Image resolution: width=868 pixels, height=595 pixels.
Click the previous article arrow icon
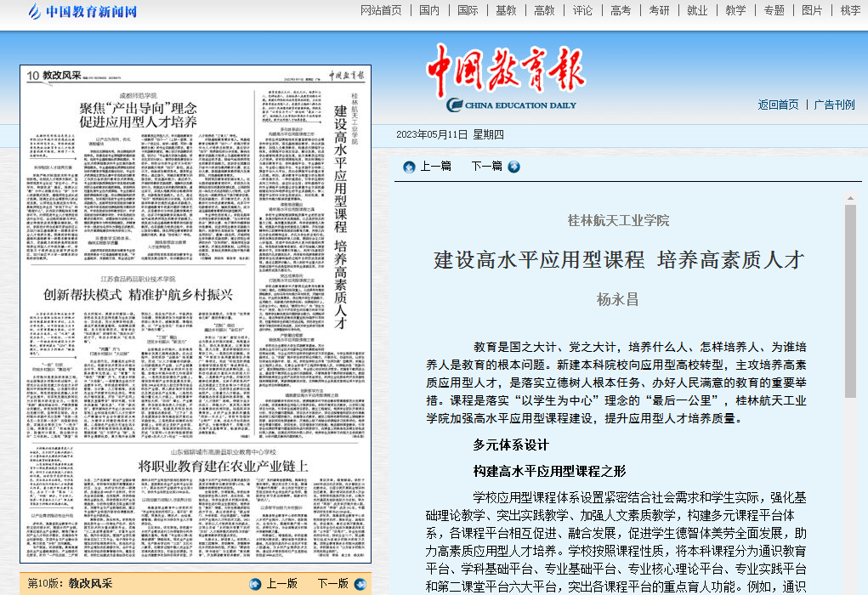[409, 167]
